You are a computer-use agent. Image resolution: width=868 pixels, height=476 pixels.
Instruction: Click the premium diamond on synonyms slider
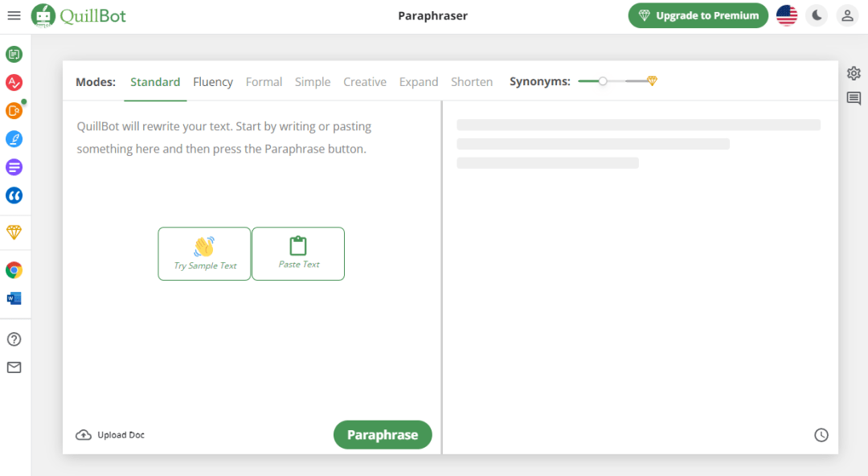point(652,81)
